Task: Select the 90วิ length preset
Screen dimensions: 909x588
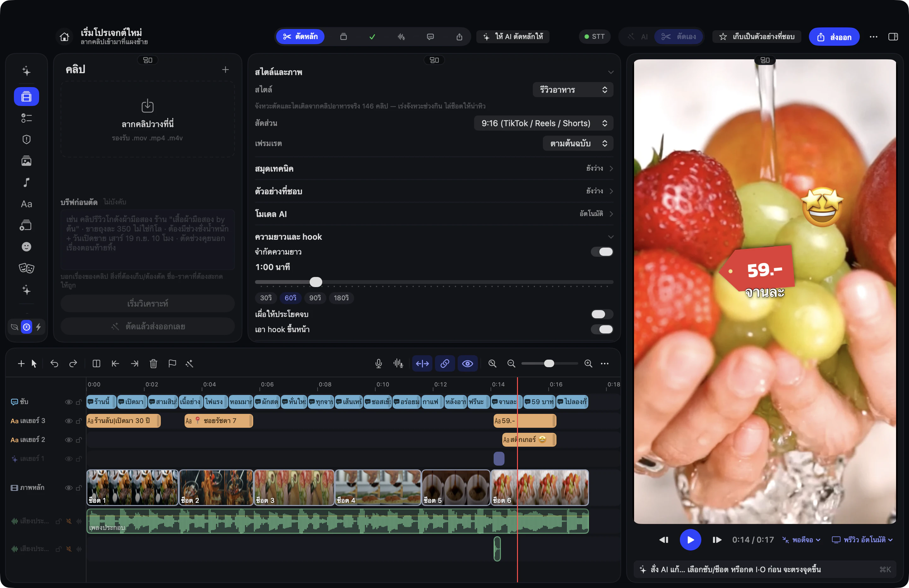Action: (315, 298)
